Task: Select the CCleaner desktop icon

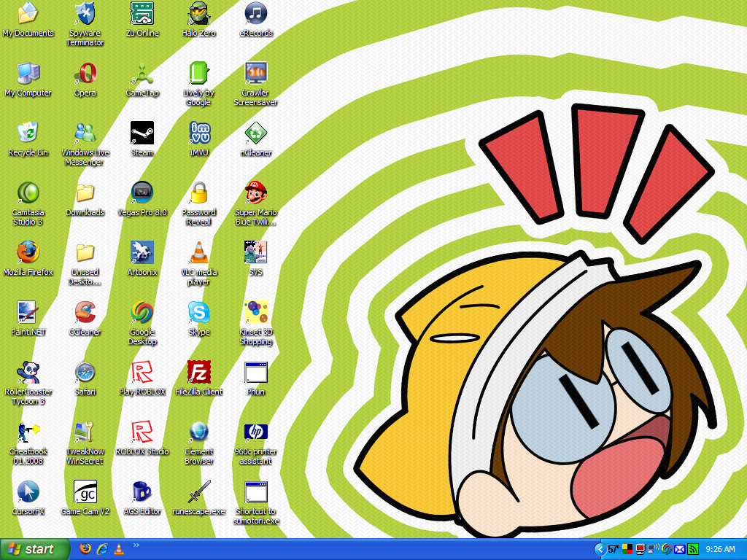Action: [85, 312]
